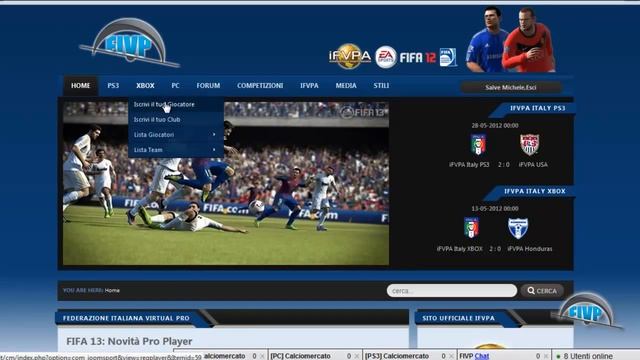Select Iscrivi il tuo Giocatore
The height and width of the screenshot is (360, 640).
point(176,104)
